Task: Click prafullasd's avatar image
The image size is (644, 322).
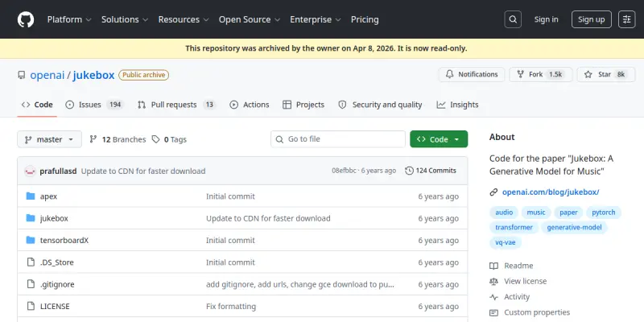Action: 30,171
